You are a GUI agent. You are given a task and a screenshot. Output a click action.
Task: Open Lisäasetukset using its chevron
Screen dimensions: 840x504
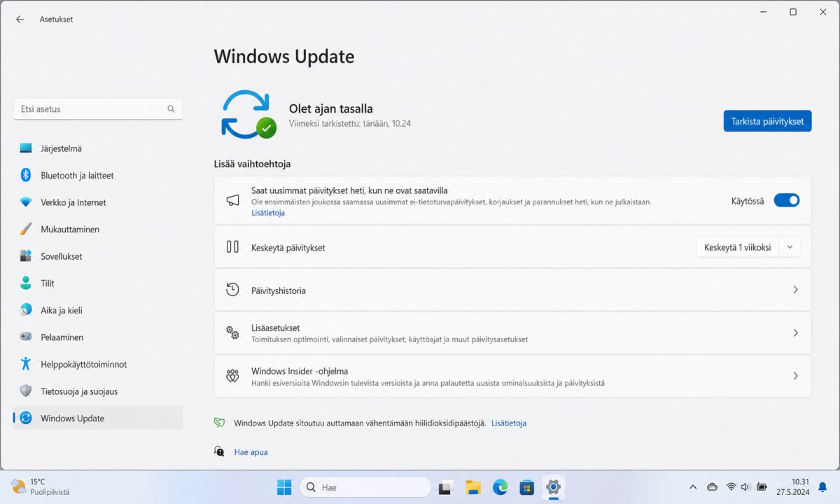(x=795, y=332)
